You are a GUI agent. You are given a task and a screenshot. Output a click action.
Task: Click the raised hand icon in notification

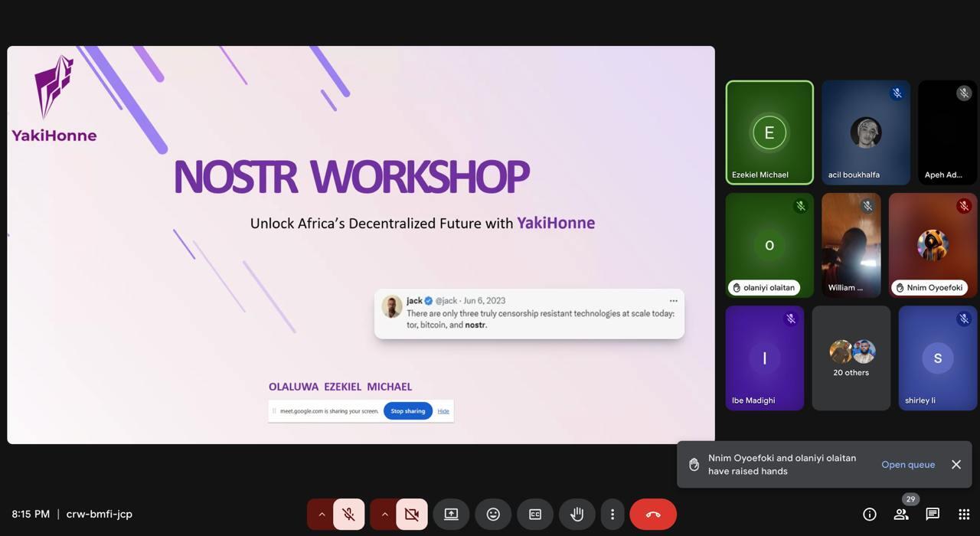pos(694,465)
